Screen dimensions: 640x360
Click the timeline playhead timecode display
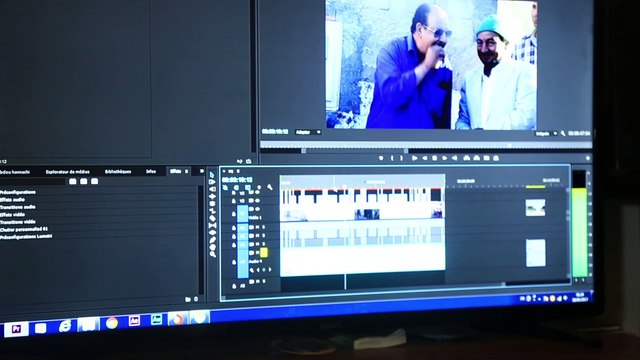(x=237, y=180)
